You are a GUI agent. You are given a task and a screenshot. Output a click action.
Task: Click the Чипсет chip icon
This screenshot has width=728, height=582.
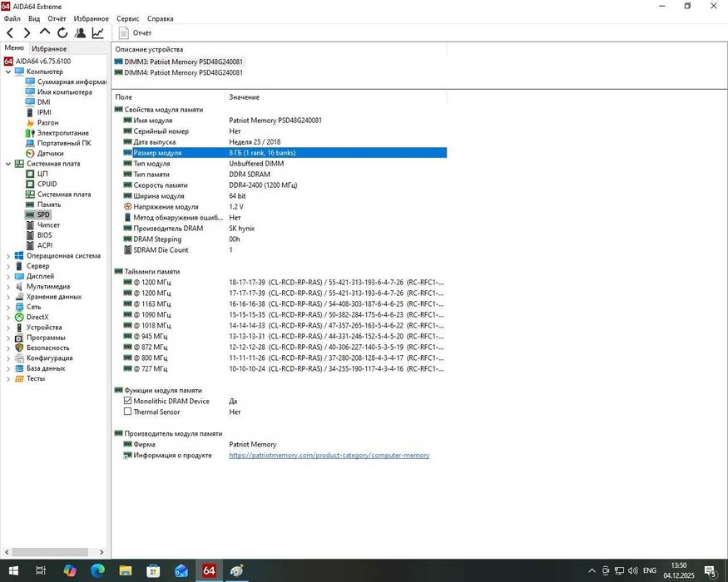(30, 225)
